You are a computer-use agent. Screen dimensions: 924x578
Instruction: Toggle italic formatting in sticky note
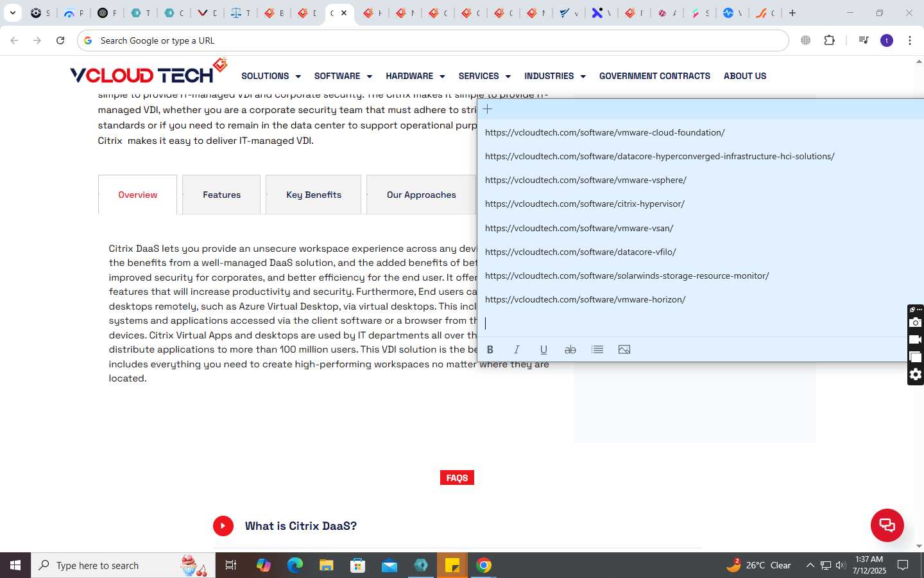pos(517,349)
